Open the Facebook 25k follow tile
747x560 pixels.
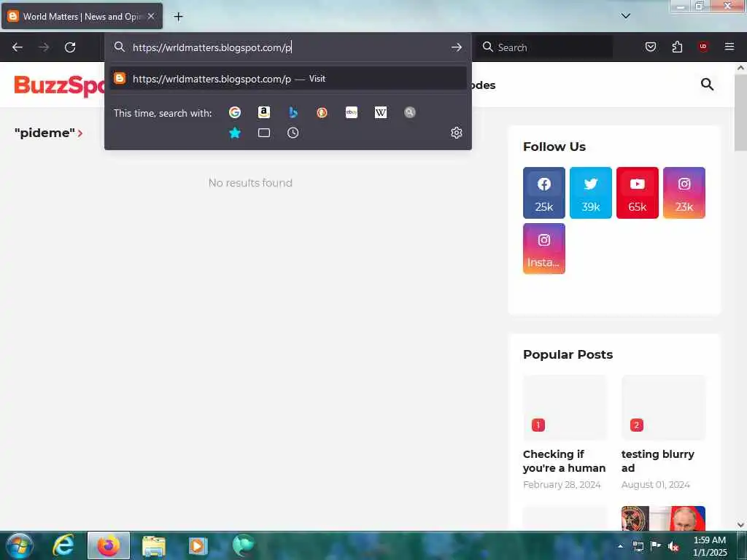click(544, 192)
